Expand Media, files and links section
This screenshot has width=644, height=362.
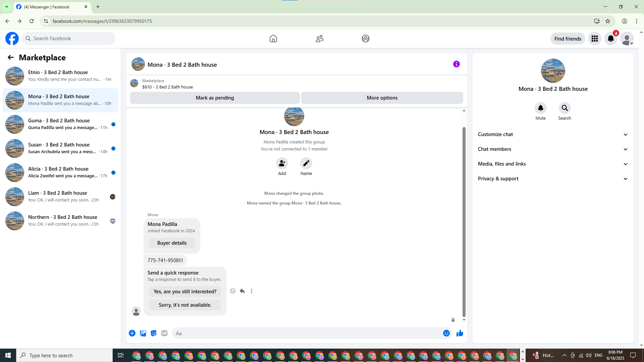[553, 164]
